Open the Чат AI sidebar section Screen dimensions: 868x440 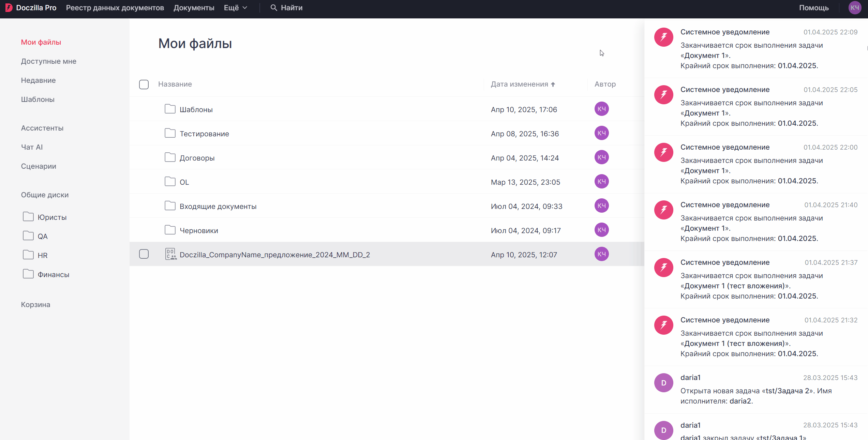coord(32,147)
